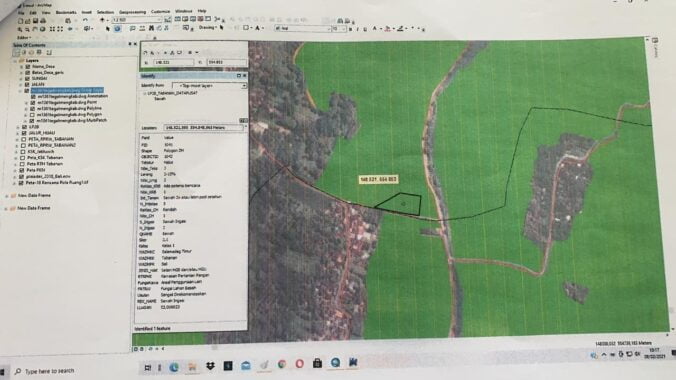Click the Editor toolbar menu button
676x380 pixels.
[24, 38]
